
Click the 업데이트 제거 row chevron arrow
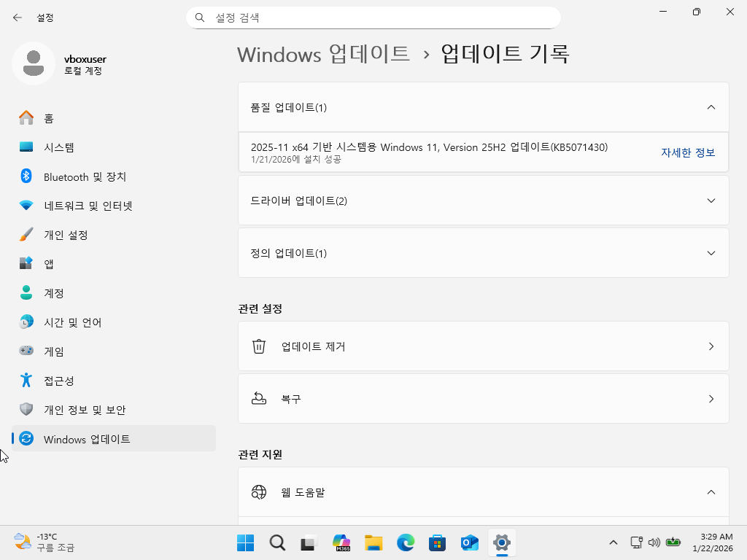coord(711,346)
